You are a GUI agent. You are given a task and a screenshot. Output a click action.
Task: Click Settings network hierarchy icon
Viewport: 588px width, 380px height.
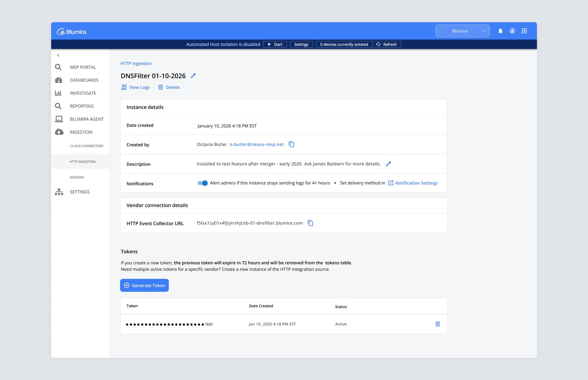pyautogui.click(x=59, y=192)
